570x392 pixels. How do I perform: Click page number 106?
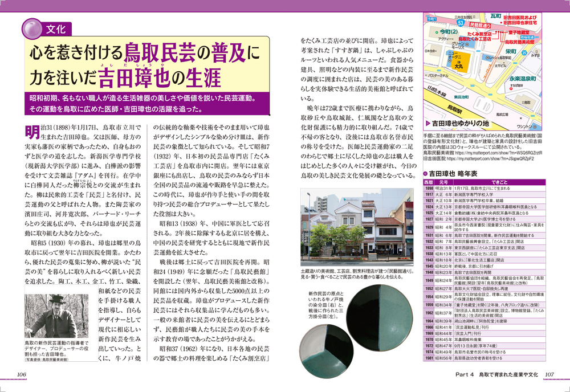[22, 374]
